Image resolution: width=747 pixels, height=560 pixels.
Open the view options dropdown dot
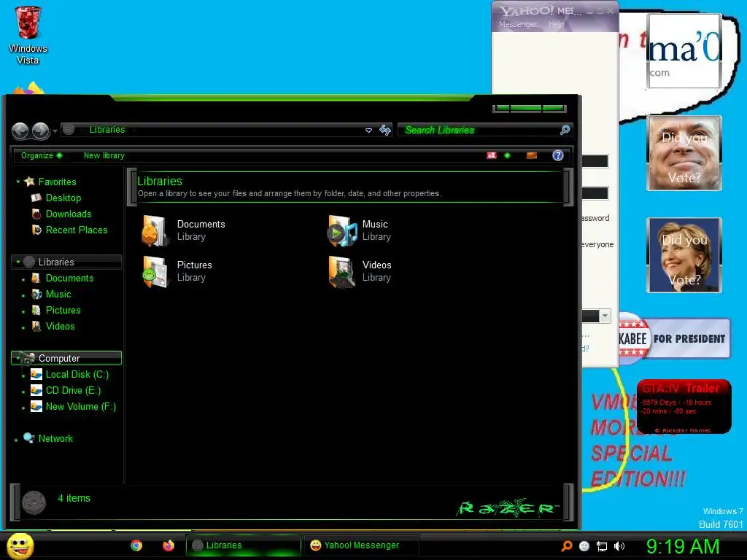click(508, 155)
